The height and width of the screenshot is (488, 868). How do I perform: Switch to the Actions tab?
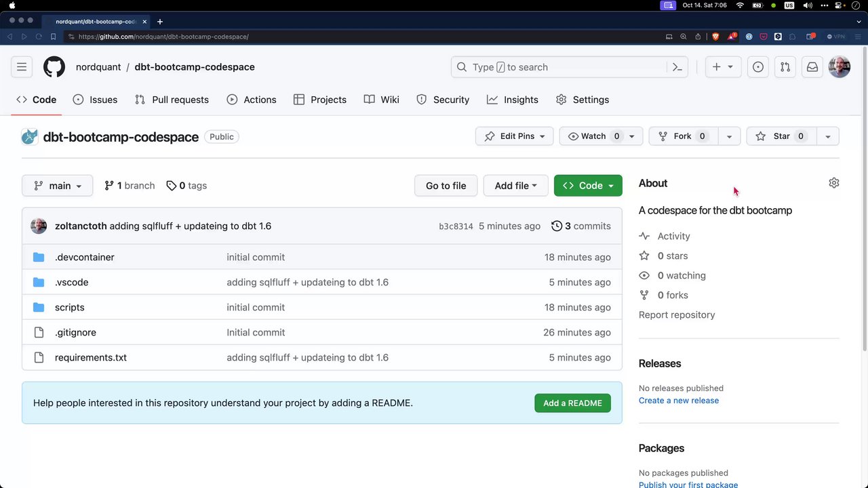pos(252,100)
